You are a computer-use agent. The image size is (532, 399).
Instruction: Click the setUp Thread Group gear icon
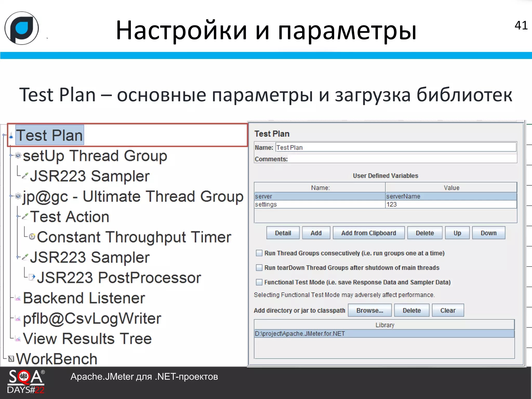(x=18, y=155)
